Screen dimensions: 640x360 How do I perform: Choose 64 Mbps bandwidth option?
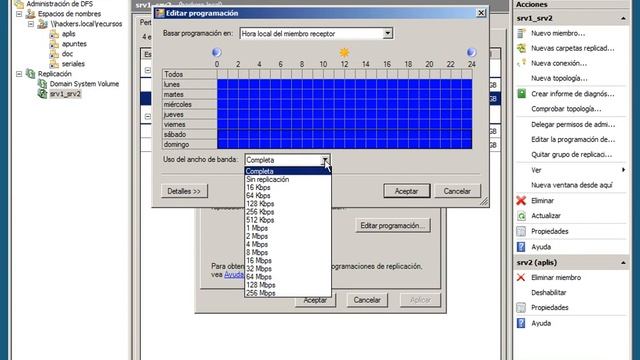click(x=287, y=277)
